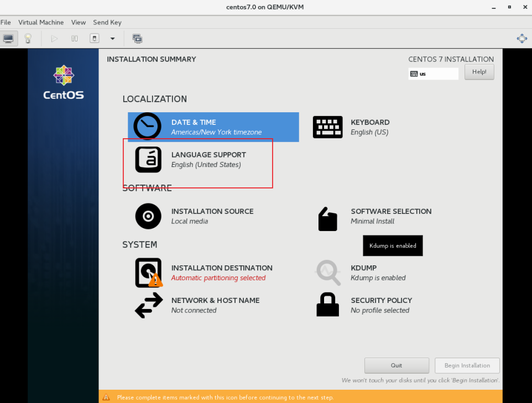The image size is (532, 403).
Task: Click the Help! button
Action: [x=479, y=72]
